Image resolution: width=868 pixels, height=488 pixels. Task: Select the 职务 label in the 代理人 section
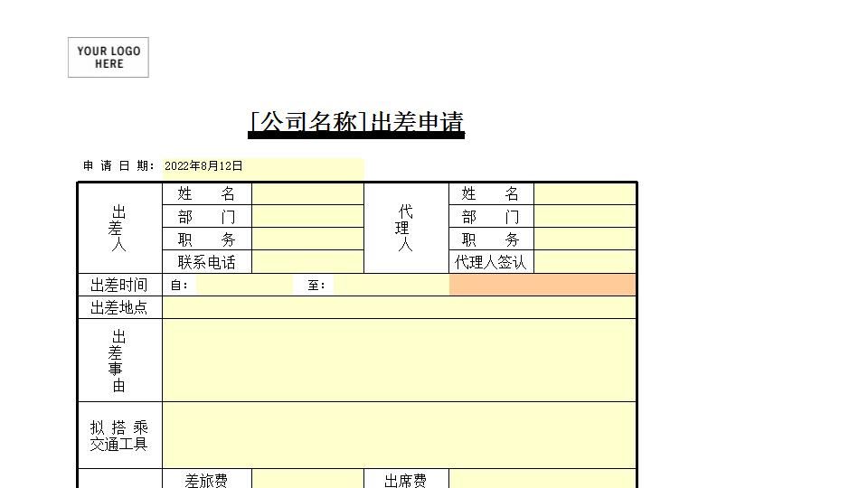tap(491, 239)
